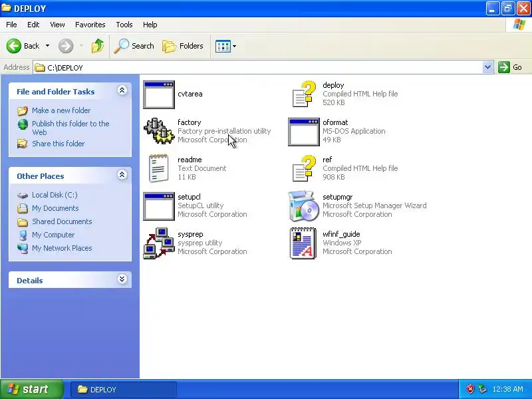Viewport: 532px width, 399px height.
Task: Select the file name "cvtarea"
Action: click(x=190, y=94)
